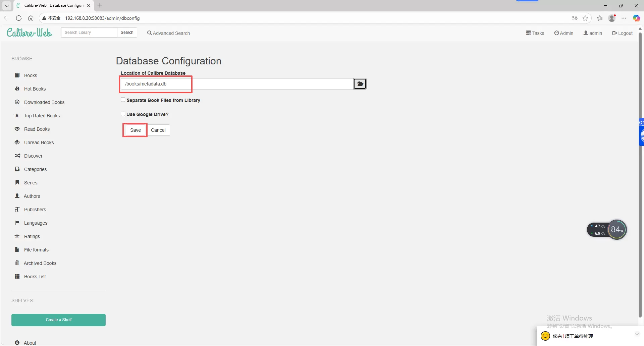The width and height of the screenshot is (644, 346).
Task: Add page to favorites with star icon
Action: [x=585, y=18]
